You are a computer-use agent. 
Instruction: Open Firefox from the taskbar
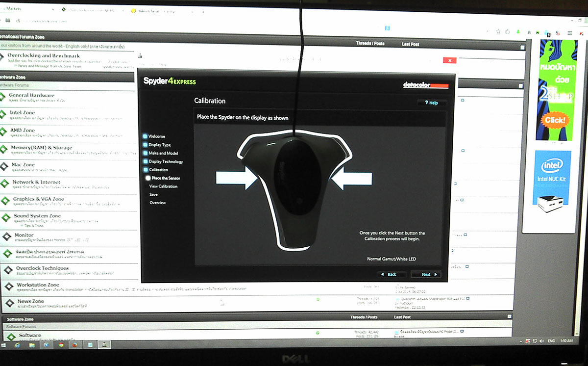(x=75, y=345)
